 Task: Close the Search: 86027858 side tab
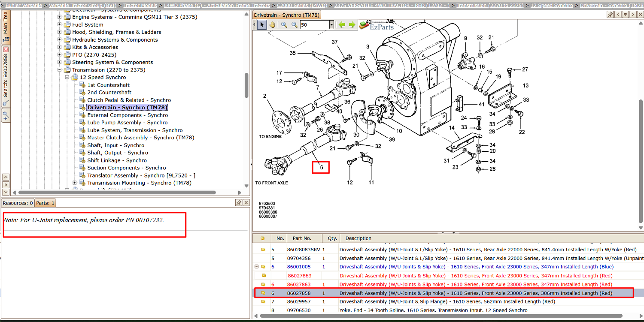point(6,49)
